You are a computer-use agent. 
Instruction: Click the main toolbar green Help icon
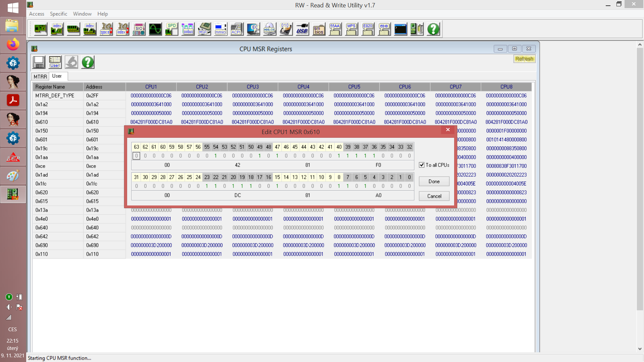coord(433,29)
